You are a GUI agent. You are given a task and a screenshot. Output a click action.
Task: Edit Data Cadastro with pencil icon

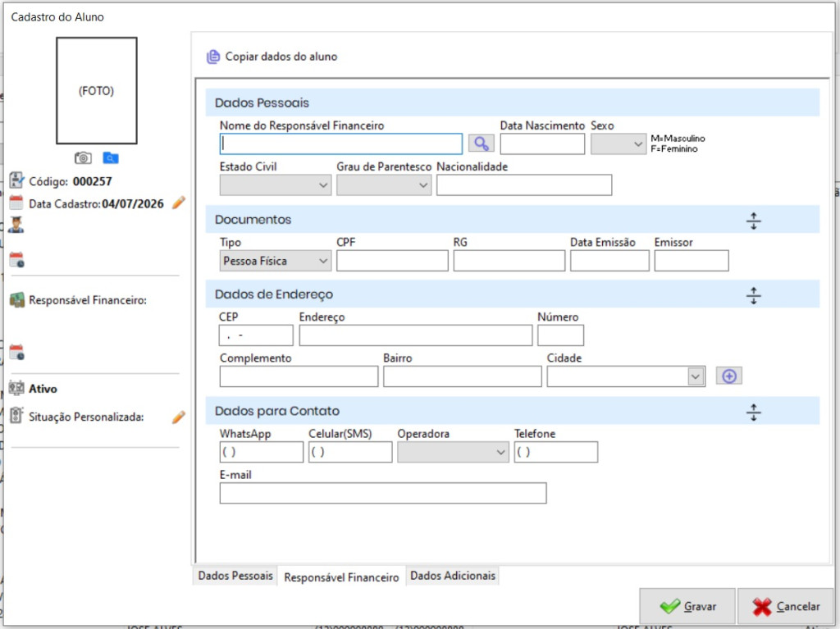tap(178, 203)
